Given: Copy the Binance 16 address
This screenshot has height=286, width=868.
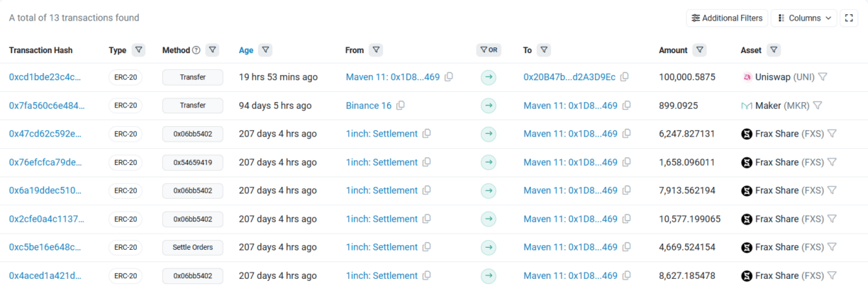Looking at the screenshot, I should [401, 105].
